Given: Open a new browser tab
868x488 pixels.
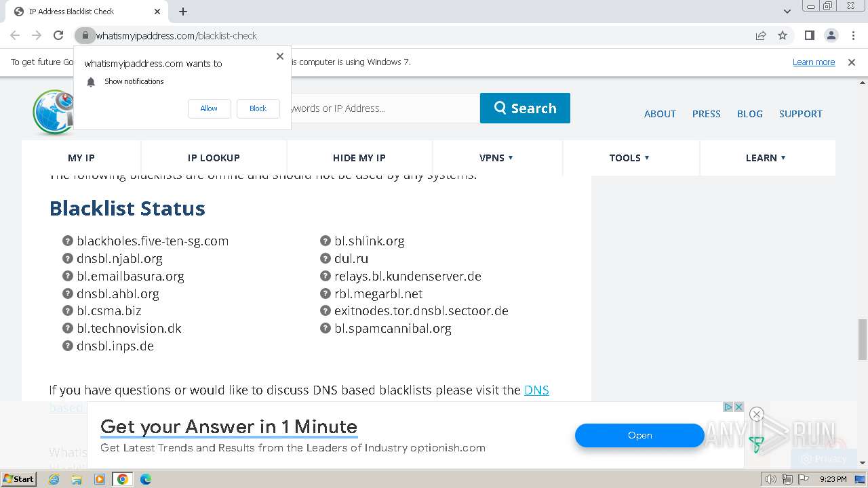Looking at the screenshot, I should [x=182, y=12].
